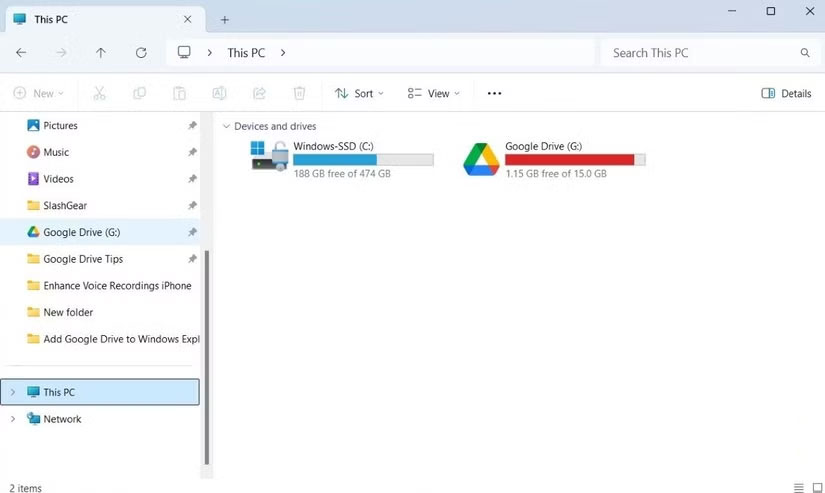Select Google Drive (G:) in sidebar
This screenshot has height=493, width=825.
point(100,232)
